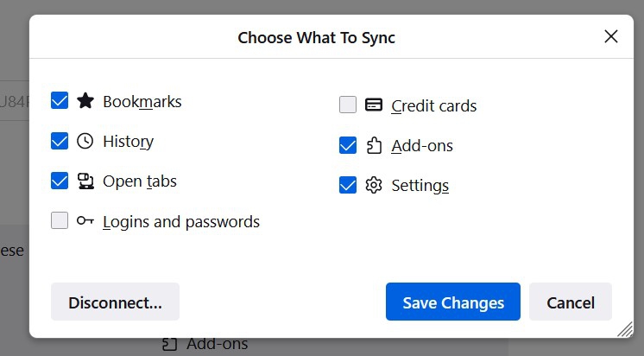This screenshot has height=356, width=644.
Task: Cancel the sync dialog
Action: (x=571, y=302)
